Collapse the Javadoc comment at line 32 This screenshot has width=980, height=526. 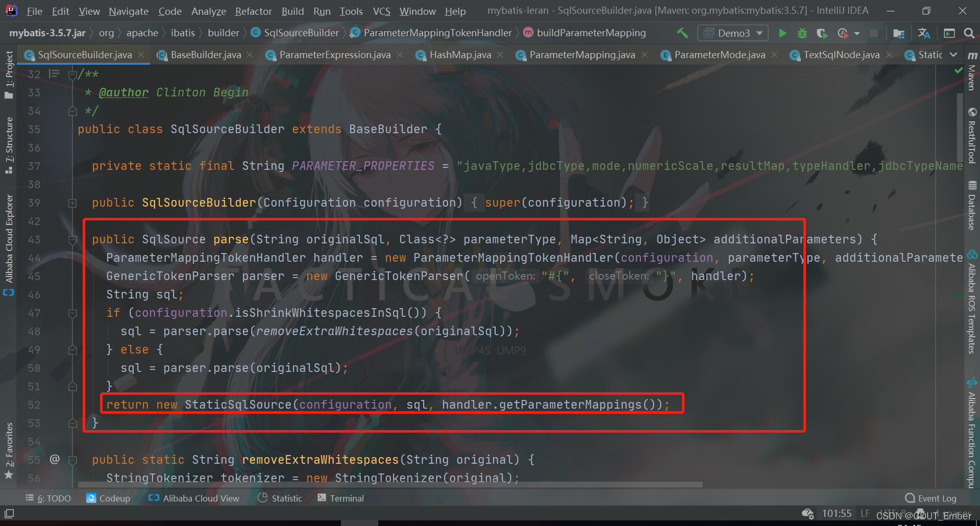[72, 75]
